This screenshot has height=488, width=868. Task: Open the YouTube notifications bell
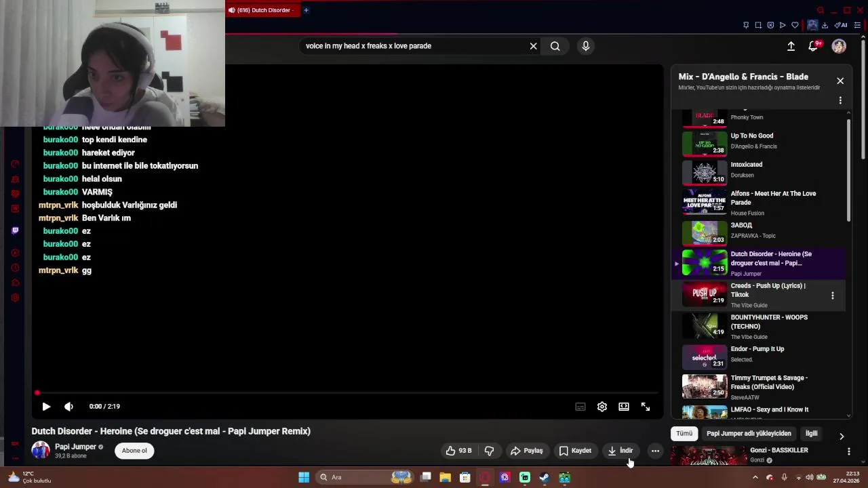813,46
